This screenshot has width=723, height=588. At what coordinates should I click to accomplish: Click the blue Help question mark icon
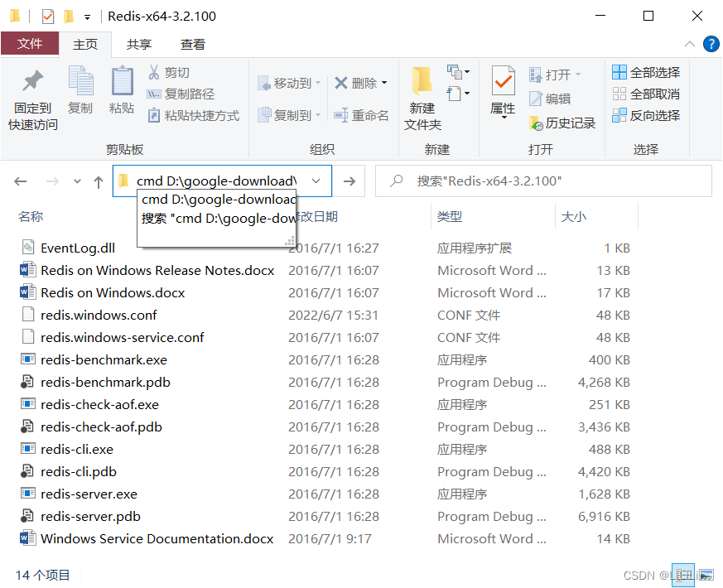coord(711,44)
